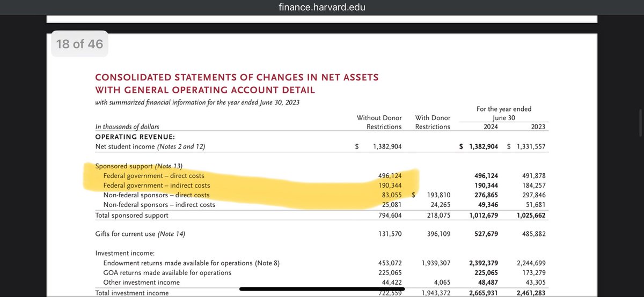644x297 pixels.
Task: Select the 527,679 gifts 2024 value
Action: point(486,234)
